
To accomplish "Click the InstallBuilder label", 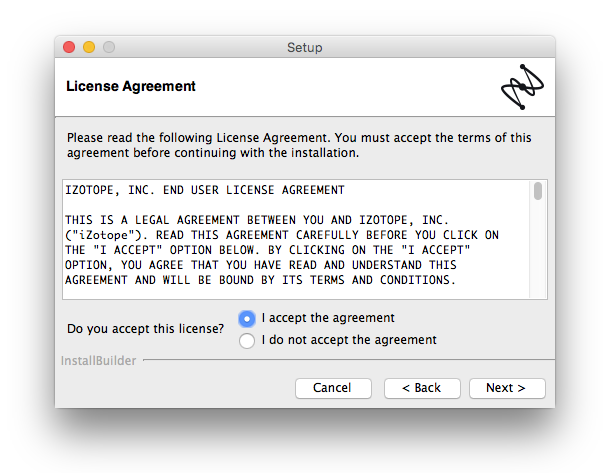I will tap(99, 361).
